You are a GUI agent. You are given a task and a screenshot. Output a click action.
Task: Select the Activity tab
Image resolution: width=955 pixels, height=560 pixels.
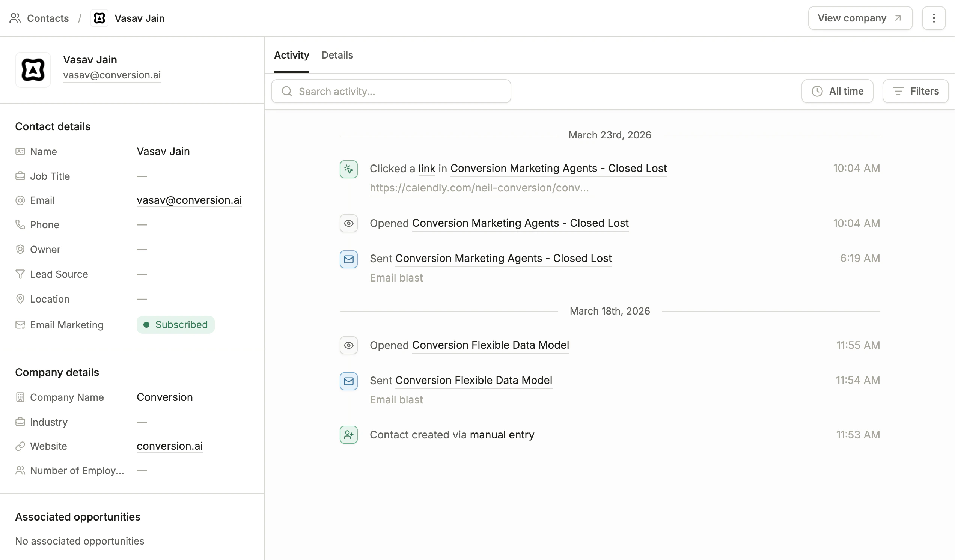pos(291,55)
